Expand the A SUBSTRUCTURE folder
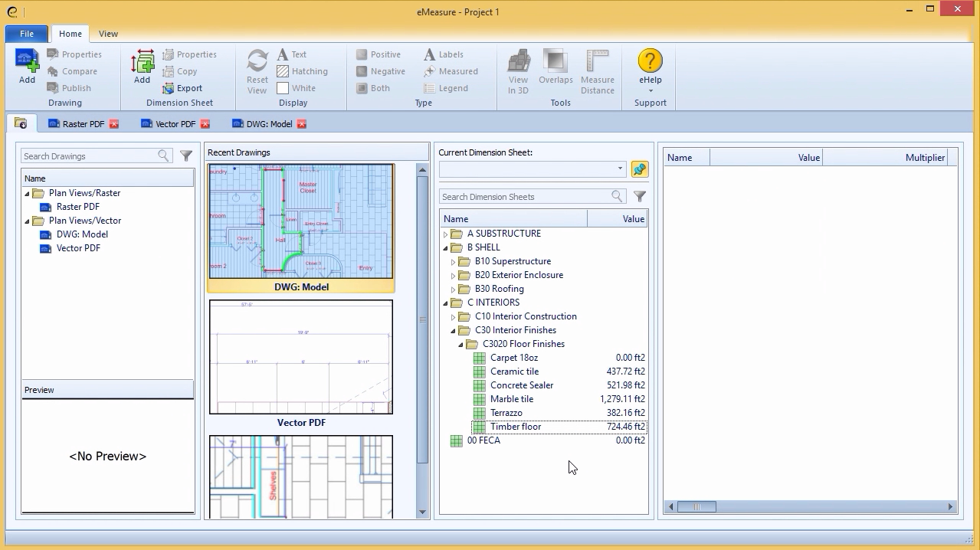Image resolution: width=980 pixels, height=550 pixels. [x=446, y=234]
